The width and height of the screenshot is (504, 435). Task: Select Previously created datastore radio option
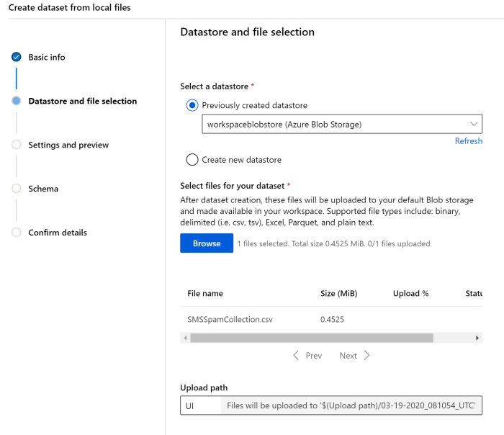point(192,106)
